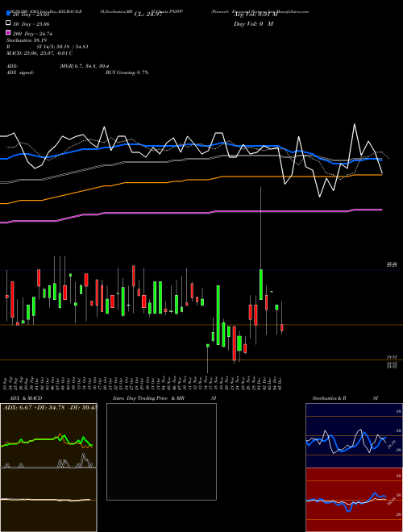Select the 'MACD: 25.06, 25.07, -0.01 C' line
The height and width of the screenshot is (532, 403).
click(x=39, y=53)
